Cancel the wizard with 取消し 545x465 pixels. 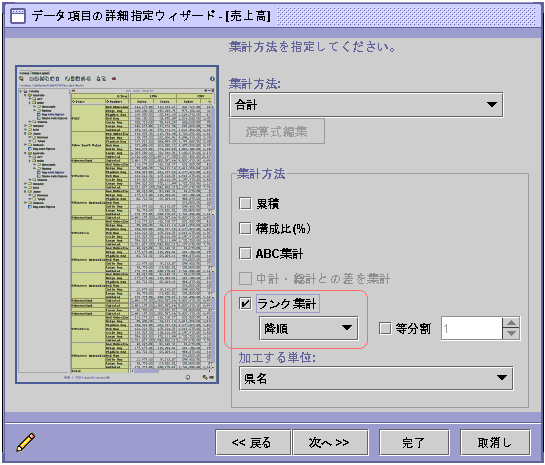click(x=495, y=442)
